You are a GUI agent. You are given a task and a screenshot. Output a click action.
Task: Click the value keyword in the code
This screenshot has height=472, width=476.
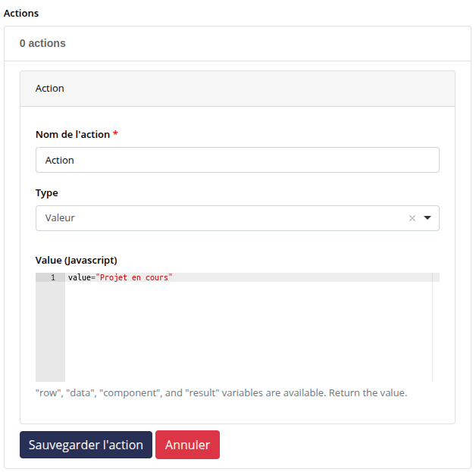79,277
